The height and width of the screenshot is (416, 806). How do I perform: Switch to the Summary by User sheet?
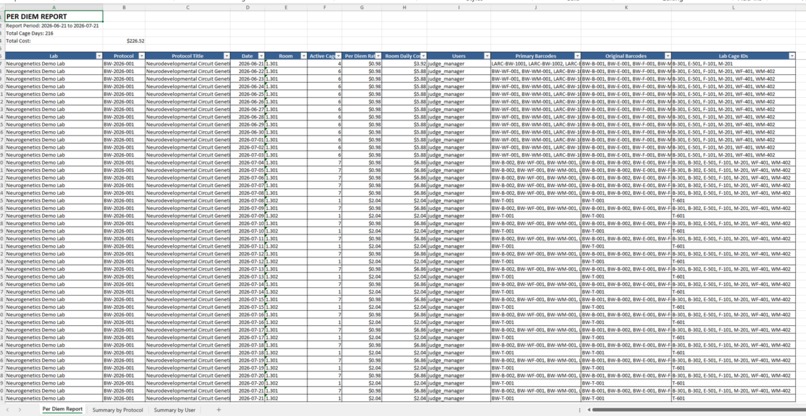pyautogui.click(x=174, y=410)
